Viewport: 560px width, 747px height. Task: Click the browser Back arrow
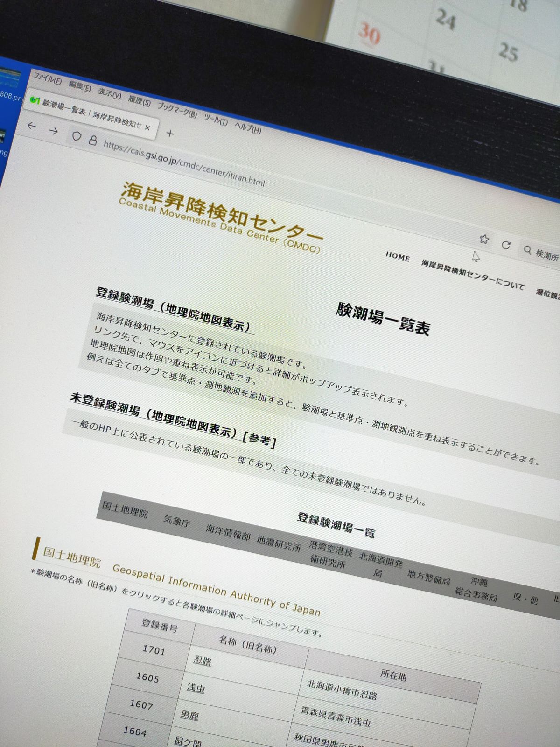pos(31,126)
